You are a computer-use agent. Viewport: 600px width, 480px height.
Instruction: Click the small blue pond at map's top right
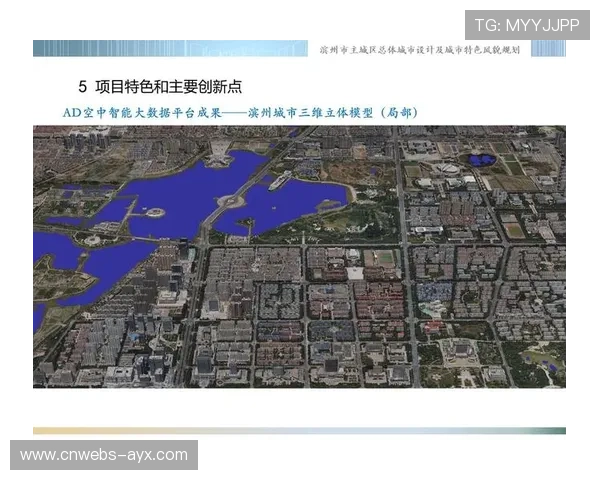482,160
